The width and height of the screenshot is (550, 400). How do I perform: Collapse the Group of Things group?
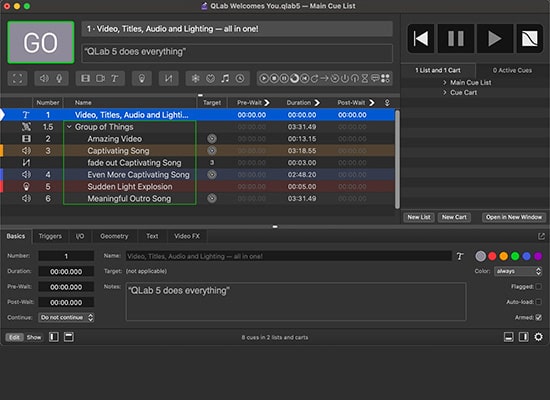[69, 127]
